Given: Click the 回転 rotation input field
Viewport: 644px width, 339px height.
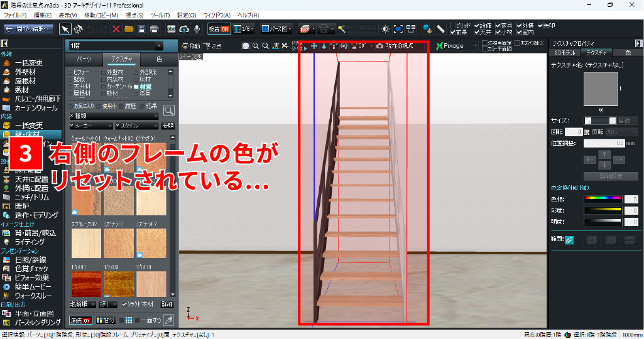Looking at the screenshot, I should (x=574, y=132).
